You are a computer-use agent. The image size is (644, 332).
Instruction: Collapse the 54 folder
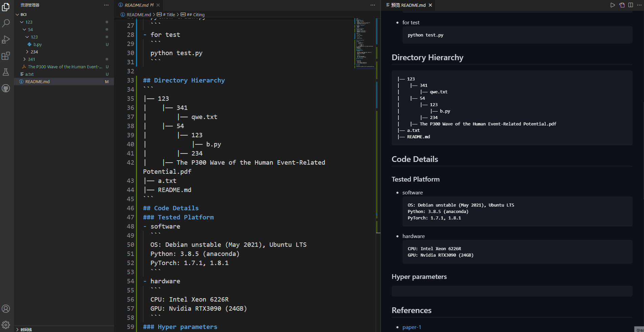click(24, 29)
